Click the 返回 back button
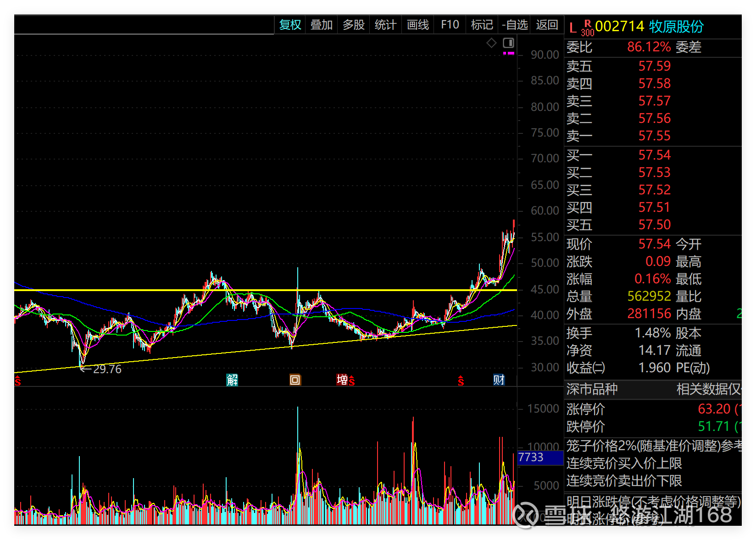756x540 pixels. pyautogui.click(x=547, y=25)
